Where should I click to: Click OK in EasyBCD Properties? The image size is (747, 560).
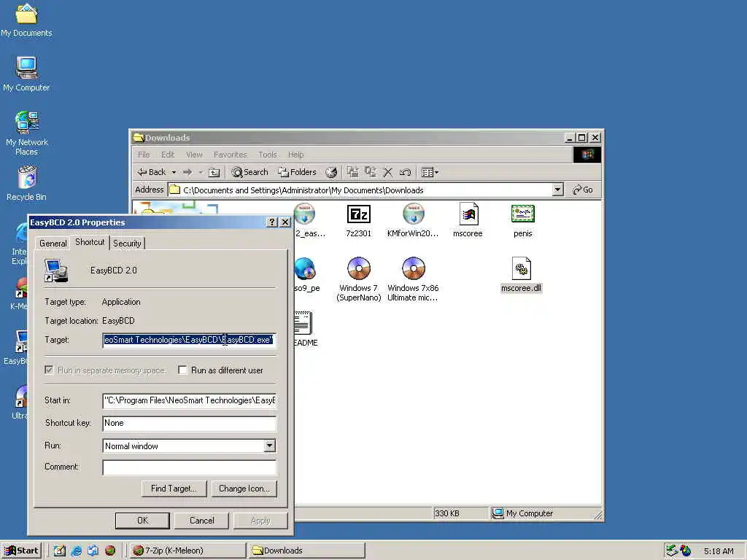pyautogui.click(x=142, y=521)
